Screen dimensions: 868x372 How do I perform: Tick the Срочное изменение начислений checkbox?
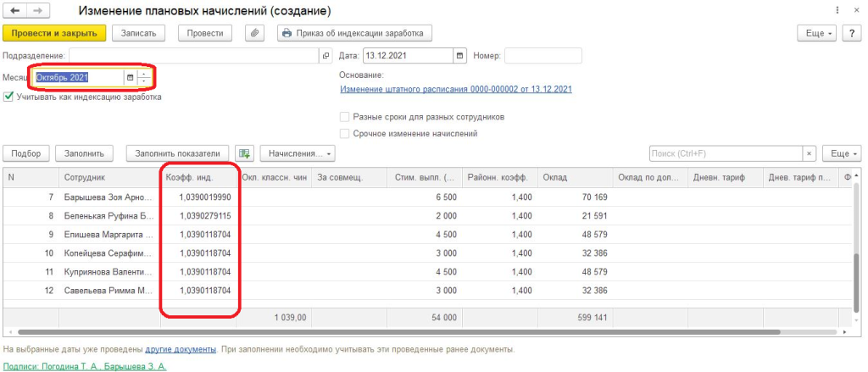[344, 133]
